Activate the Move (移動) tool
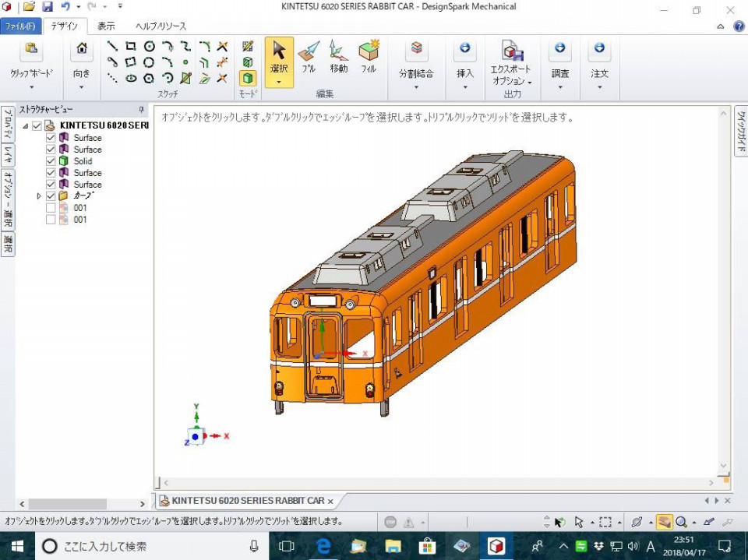 [339, 57]
